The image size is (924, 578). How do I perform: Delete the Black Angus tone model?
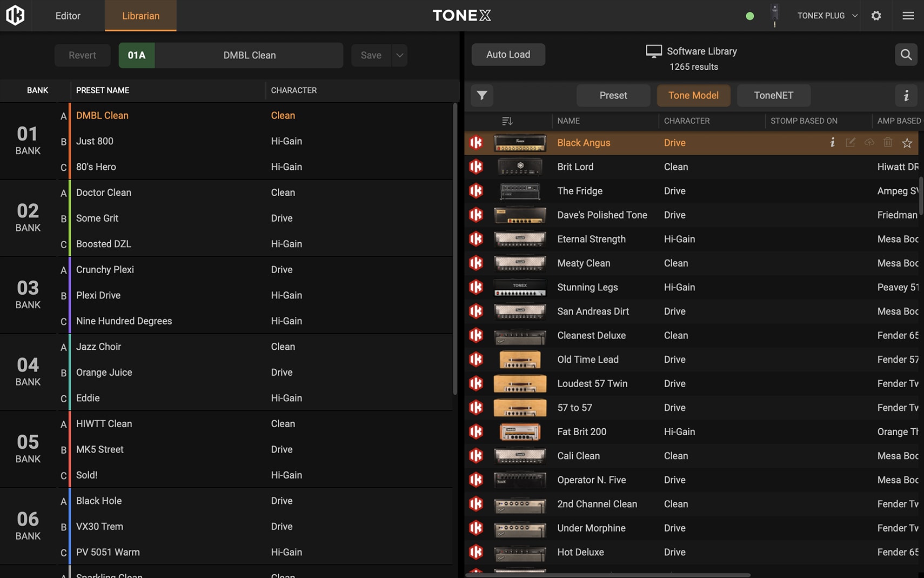tap(888, 142)
